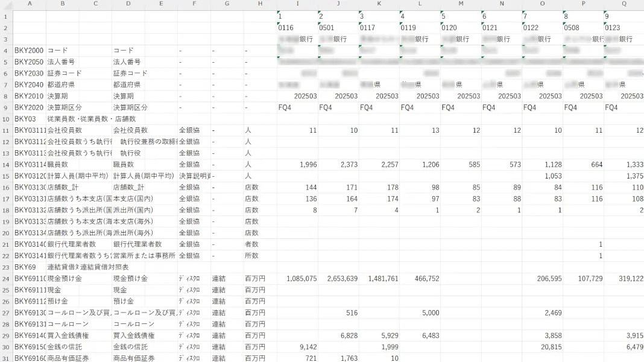The width and height of the screenshot is (644, 362).
Task: Click value 1,481,761 in 現金預け金 row
Action: [383, 279]
